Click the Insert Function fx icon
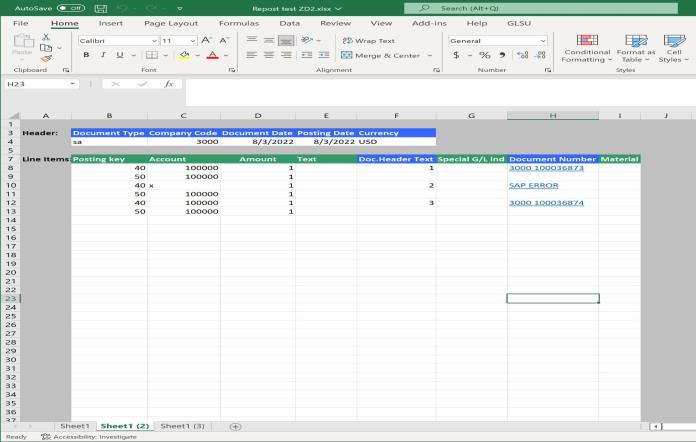The image size is (696, 442). click(x=169, y=84)
